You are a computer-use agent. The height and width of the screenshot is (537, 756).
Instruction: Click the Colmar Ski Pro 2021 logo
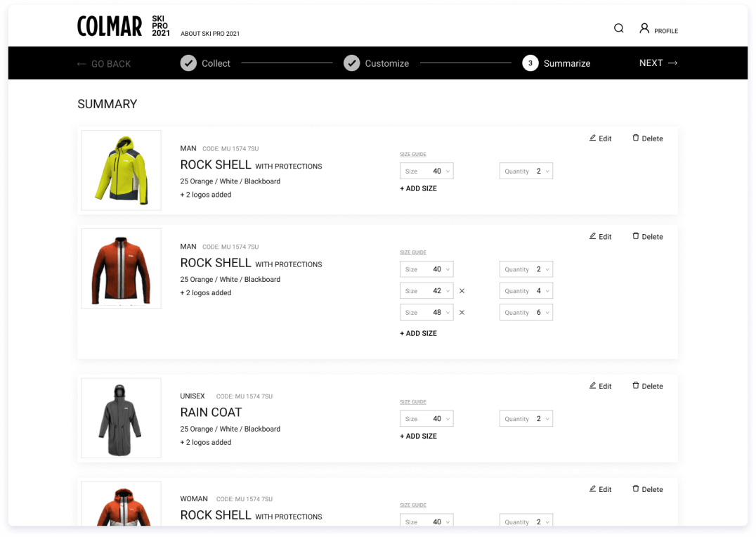coord(124,26)
